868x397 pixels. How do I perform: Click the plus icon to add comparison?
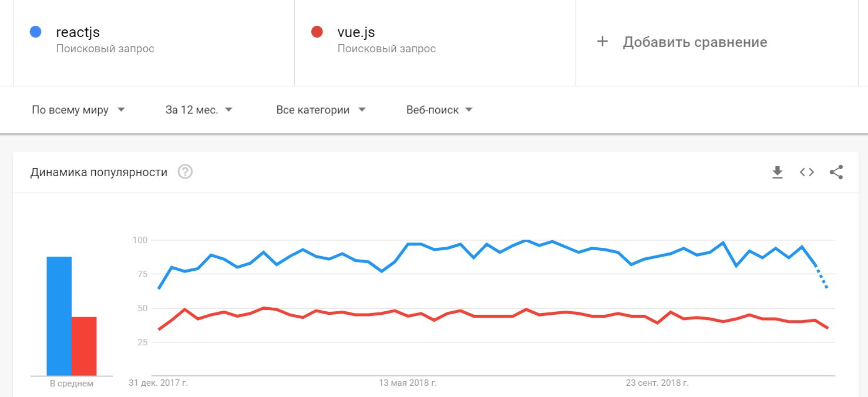(602, 42)
